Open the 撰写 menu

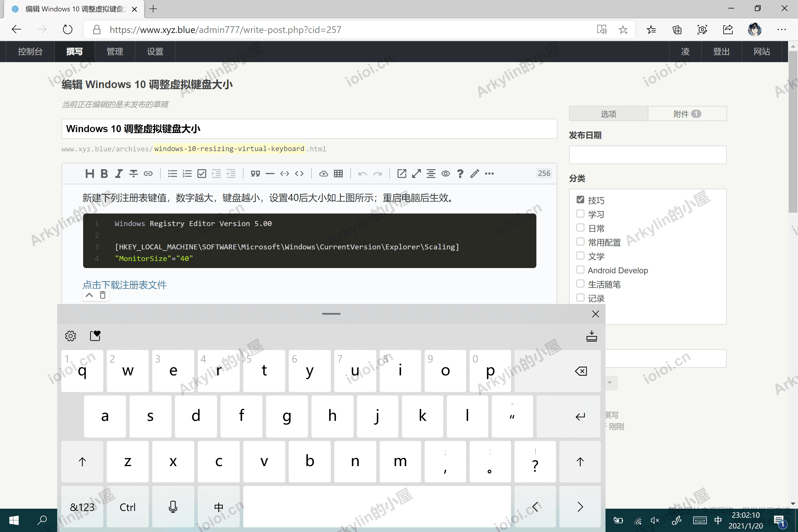pyautogui.click(x=74, y=52)
